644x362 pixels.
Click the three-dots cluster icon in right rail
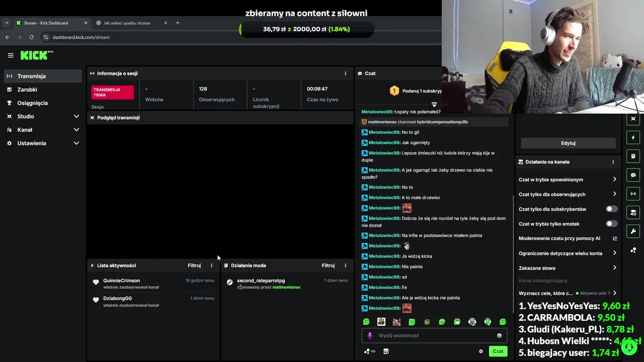(x=633, y=250)
